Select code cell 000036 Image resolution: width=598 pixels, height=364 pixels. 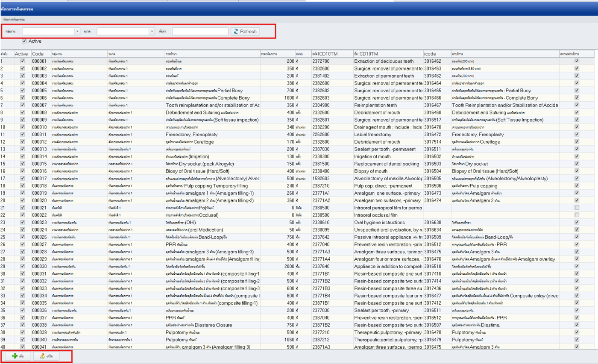[40, 310]
